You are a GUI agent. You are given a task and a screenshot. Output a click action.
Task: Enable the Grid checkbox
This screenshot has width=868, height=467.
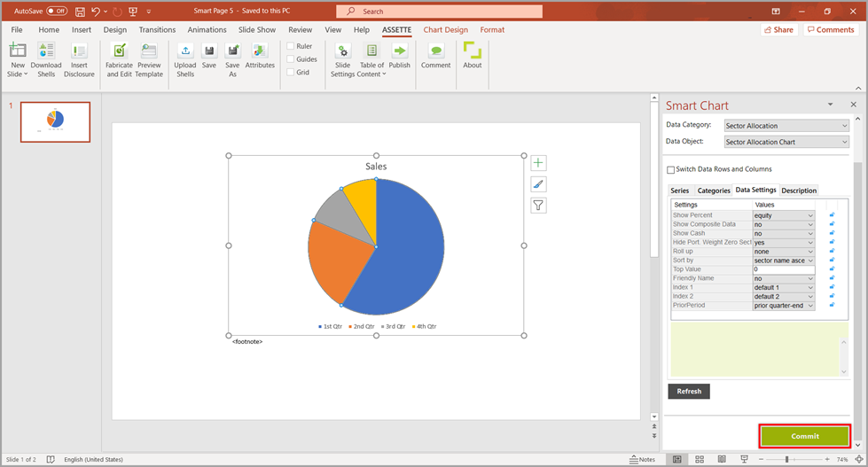(x=291, y=72)
